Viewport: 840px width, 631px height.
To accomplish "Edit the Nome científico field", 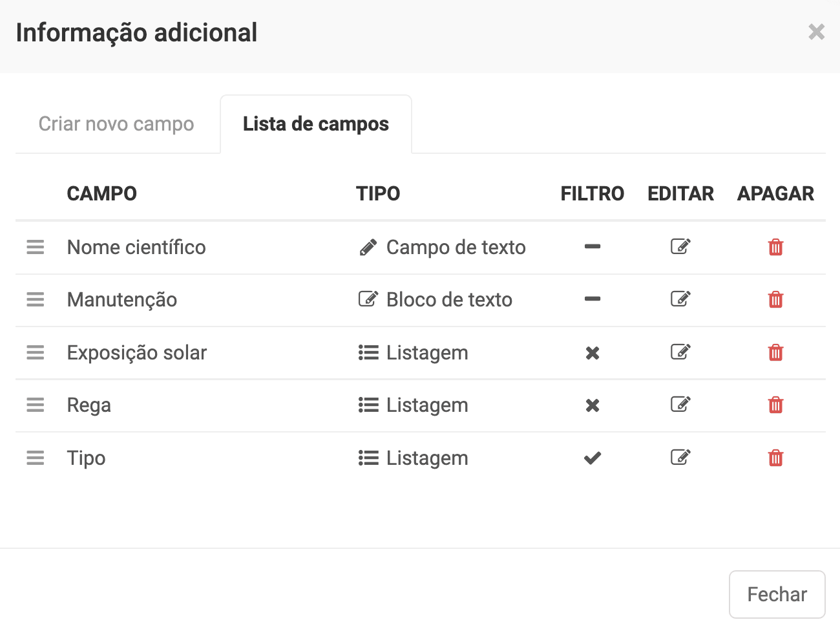I will click(680, 246).
